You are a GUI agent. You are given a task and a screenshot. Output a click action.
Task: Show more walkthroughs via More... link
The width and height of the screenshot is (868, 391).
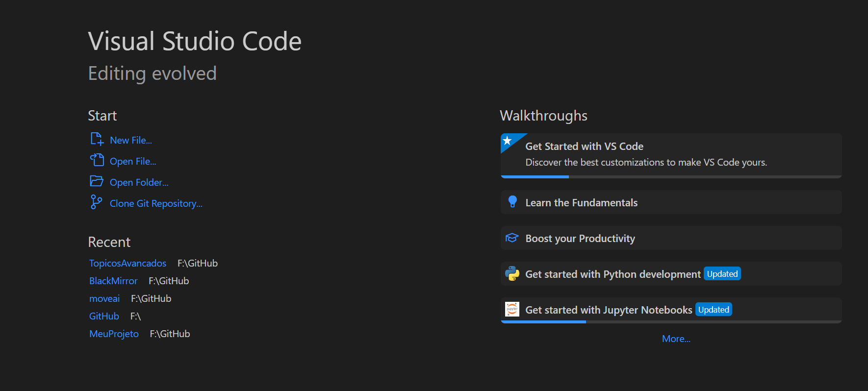point(676,339)
